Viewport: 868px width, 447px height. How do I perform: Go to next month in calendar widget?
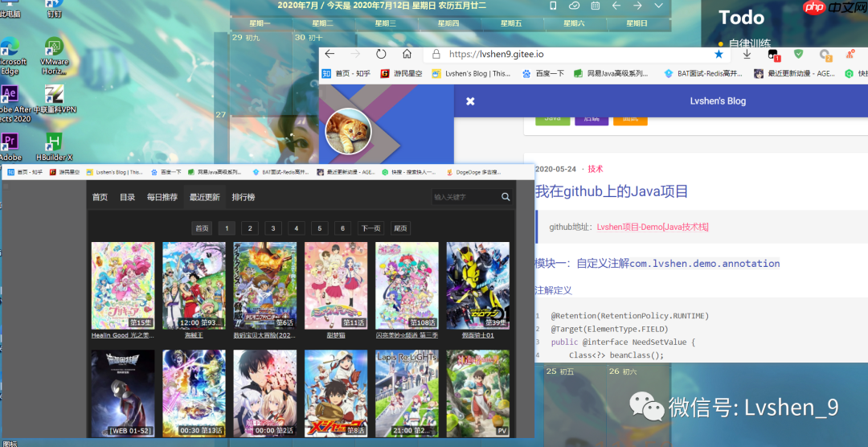(637, 6)
